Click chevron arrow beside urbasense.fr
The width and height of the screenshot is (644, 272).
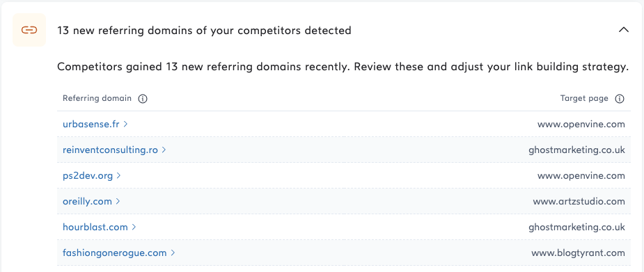126,124
